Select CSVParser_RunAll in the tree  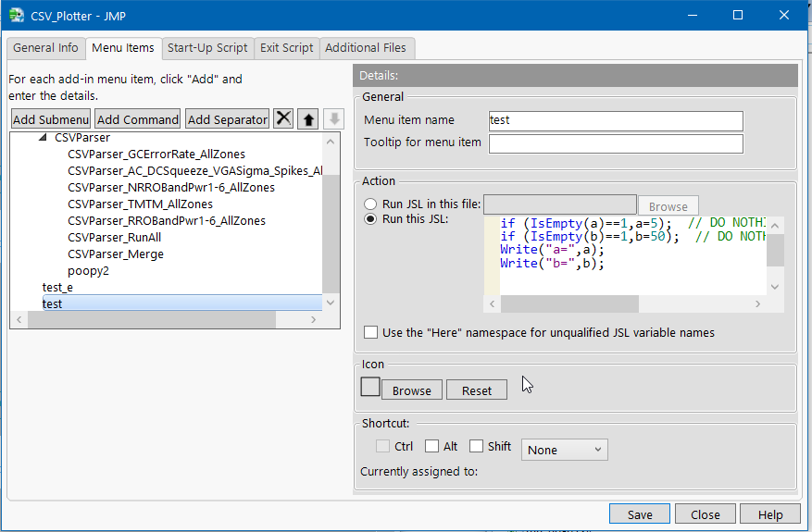point(115,237)
